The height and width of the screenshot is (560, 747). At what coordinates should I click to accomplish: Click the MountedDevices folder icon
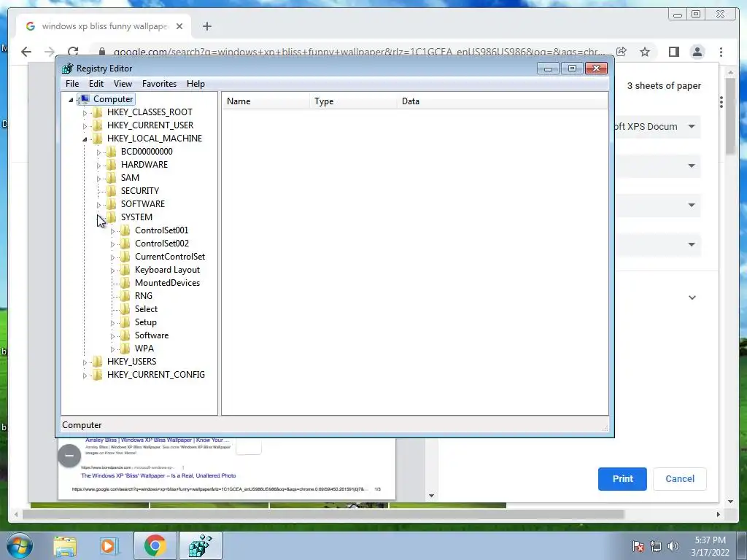tap(125, 283)
